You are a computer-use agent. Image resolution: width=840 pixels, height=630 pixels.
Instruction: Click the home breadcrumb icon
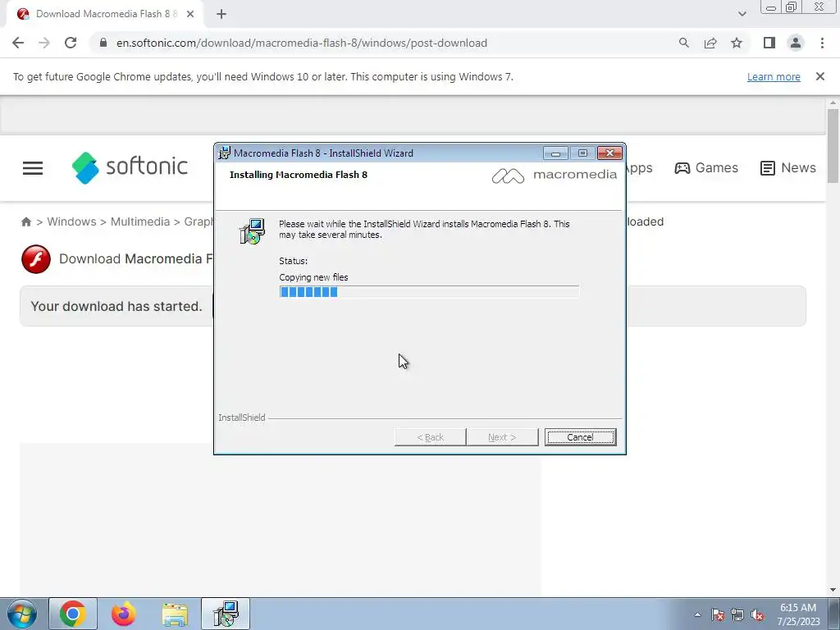(x=25, y=221)
